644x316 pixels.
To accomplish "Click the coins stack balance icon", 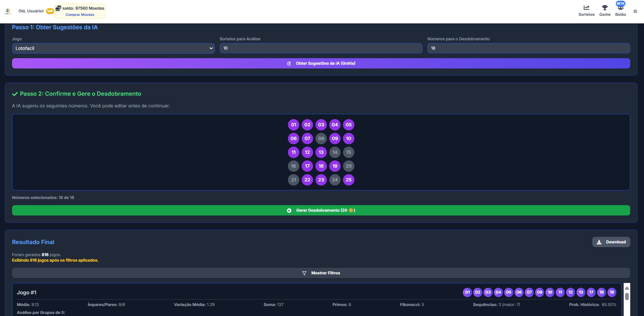I will point(58,8).
